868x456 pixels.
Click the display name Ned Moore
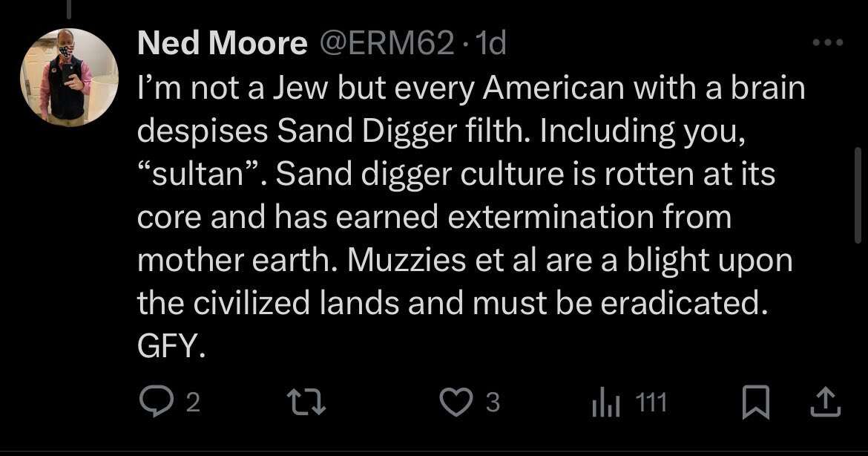222,45
